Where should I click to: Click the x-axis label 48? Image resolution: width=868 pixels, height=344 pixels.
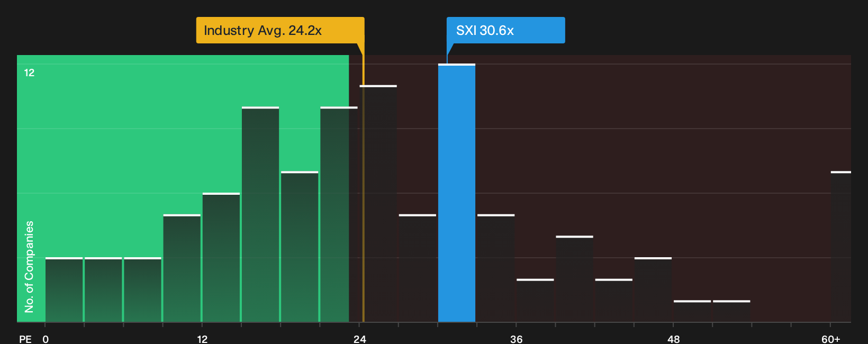click(673, 339)
